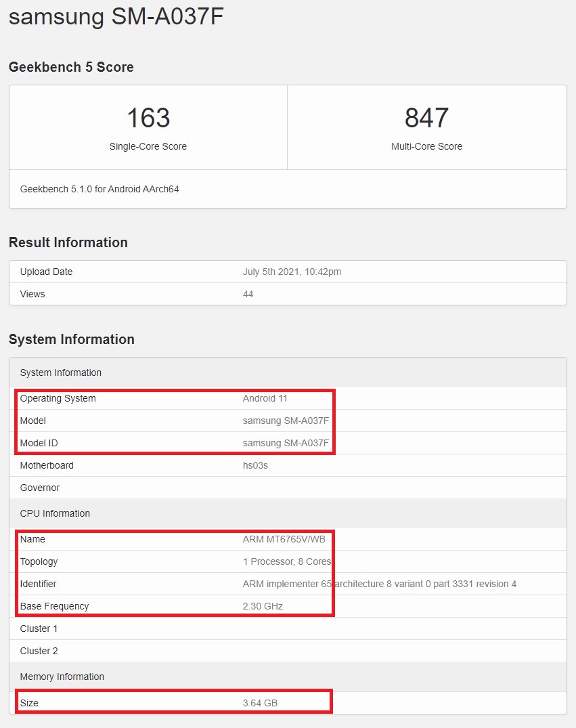The height and width of the screenshot is (728, 576).
Task: Click the upload date July 5th 2021 value
Action: 292,272
